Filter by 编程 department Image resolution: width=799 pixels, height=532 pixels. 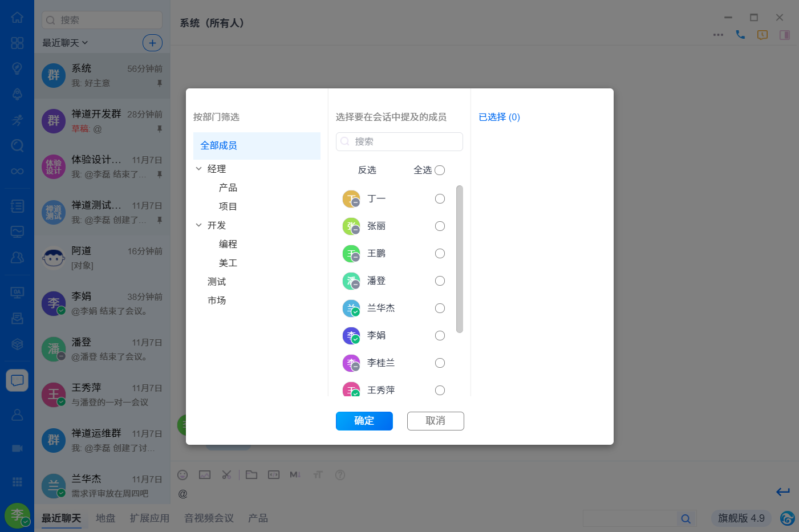[228, 244]
